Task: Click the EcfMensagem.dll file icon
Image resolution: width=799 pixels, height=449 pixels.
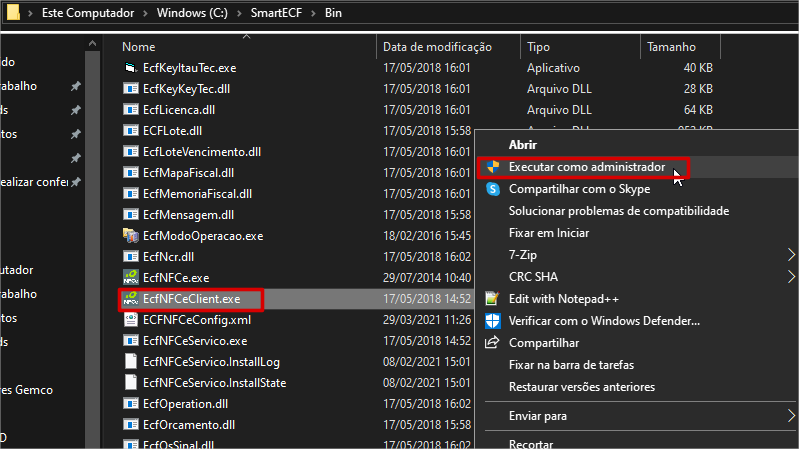Action: (130, 215)
